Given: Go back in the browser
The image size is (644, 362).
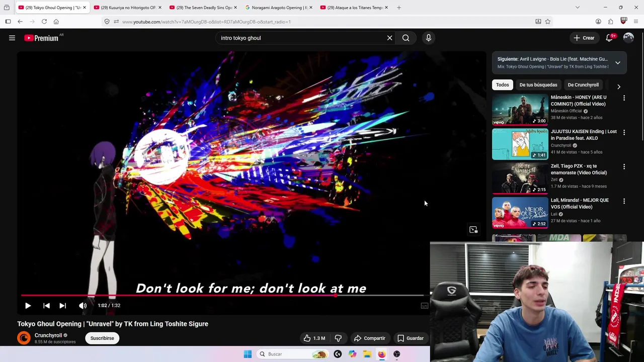Looking at the screenshot, I should 20,22.
